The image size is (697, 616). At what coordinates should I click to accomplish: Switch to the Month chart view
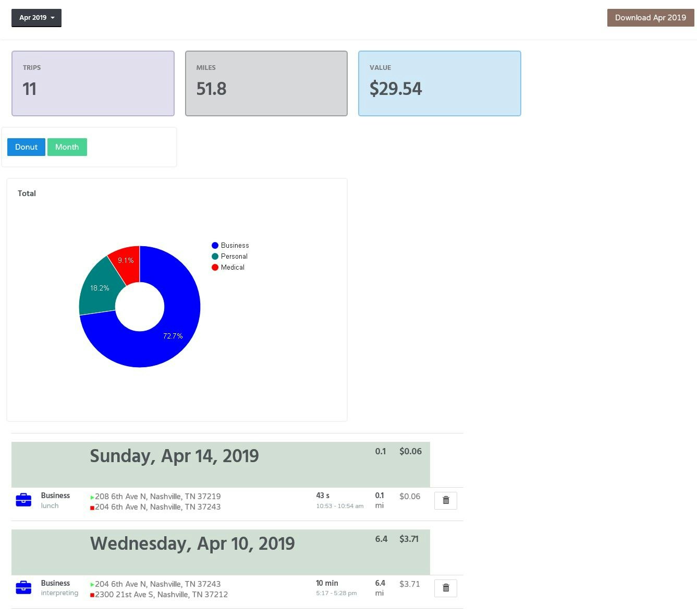[x=67, y=147]
